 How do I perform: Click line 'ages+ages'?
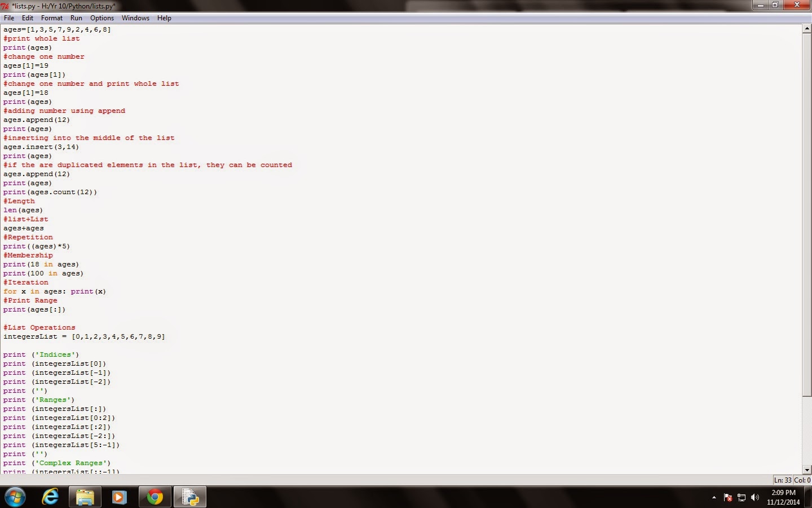coord(24,228)
